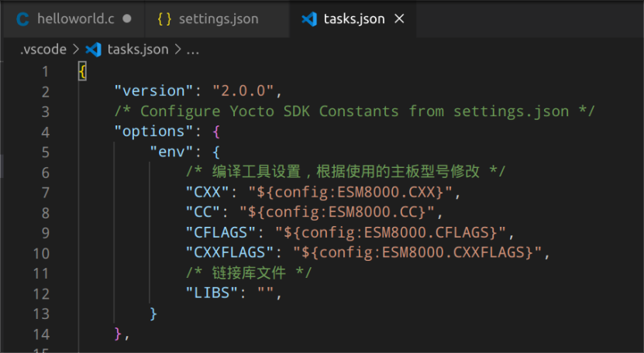Click the "2.0.0" string value
The image size is (644, 353).
(x=243, y=91)
